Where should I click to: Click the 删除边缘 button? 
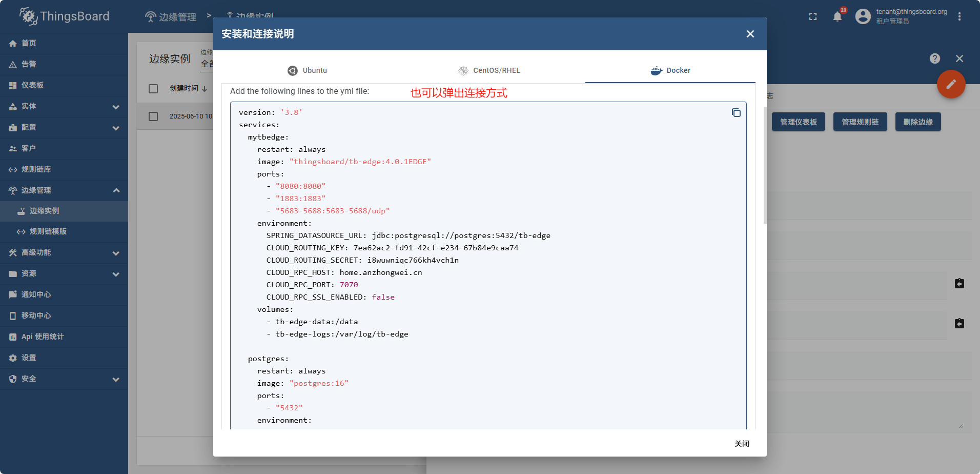(x=917, y=122)
